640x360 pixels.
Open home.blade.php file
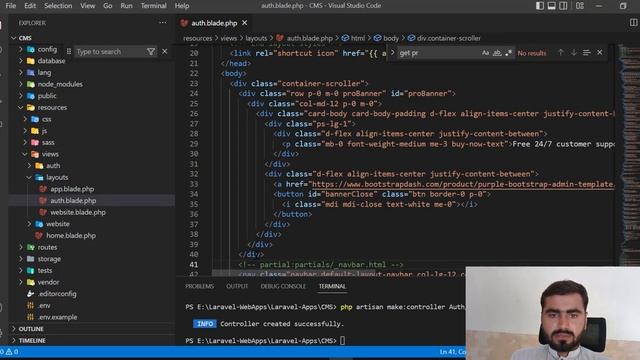[x=71, y=236]
